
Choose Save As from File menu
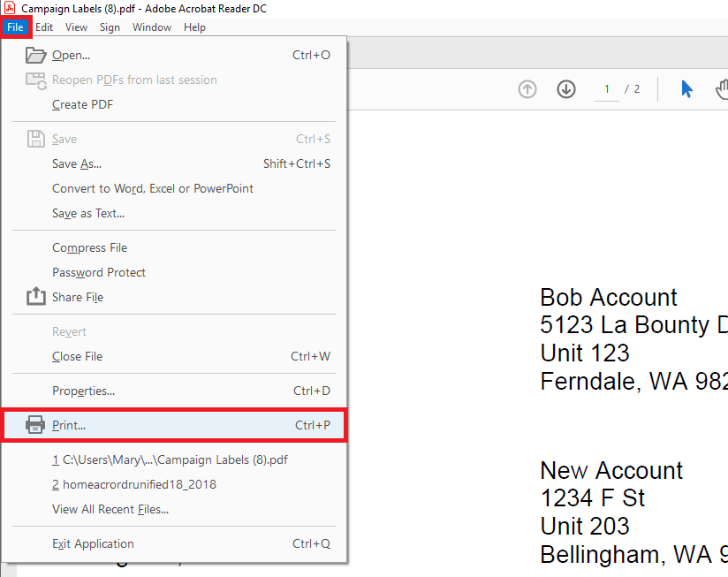point(77,163)
